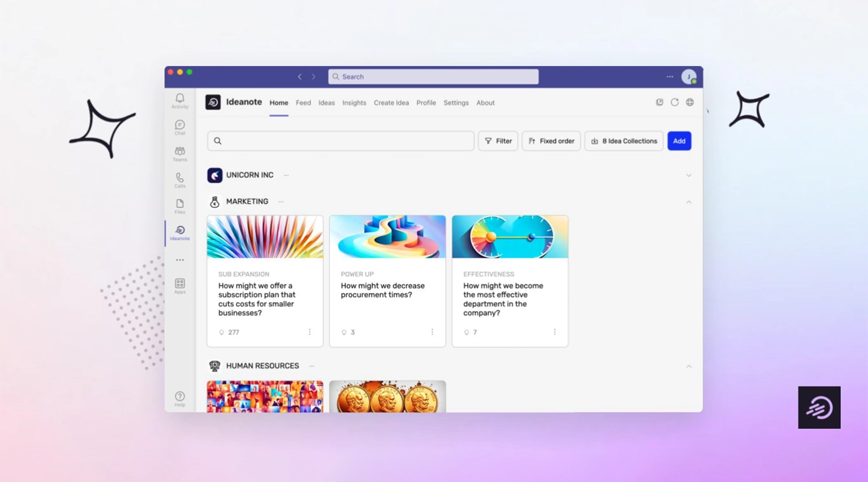
Task: Go to the Create Idea tab
Action: pos(391,103)
